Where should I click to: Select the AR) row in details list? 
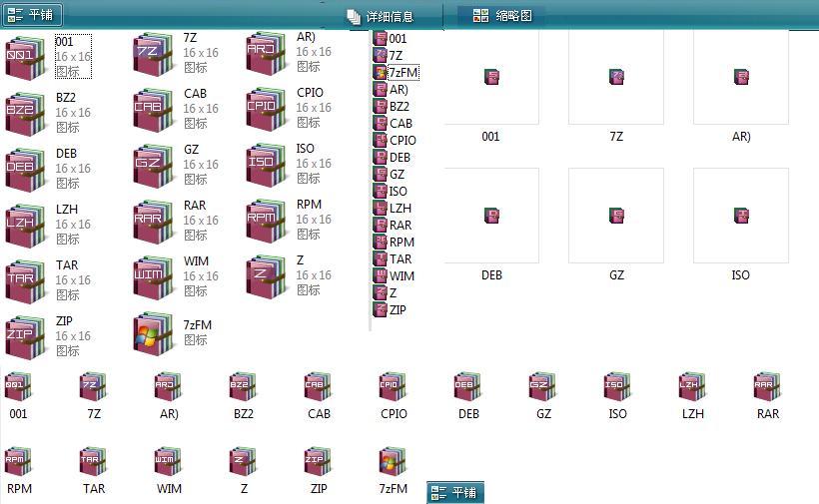[x=392, y=90]
